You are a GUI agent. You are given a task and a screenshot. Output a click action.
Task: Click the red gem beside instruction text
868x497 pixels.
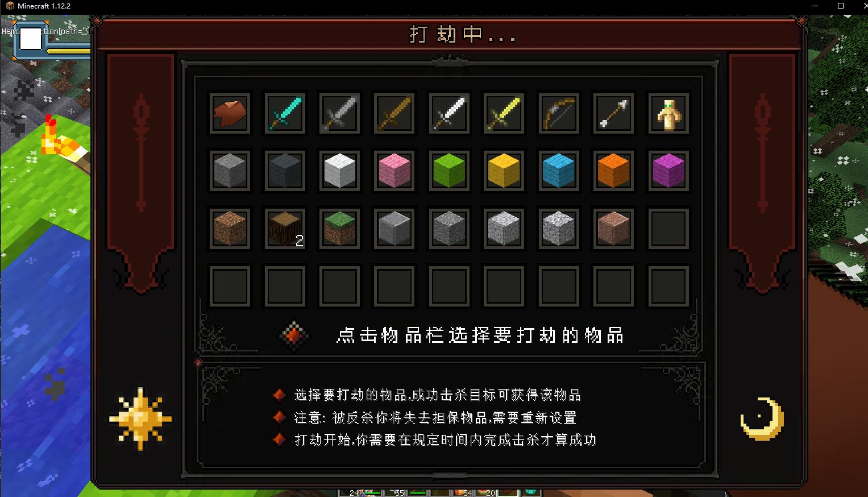point(294,335)
